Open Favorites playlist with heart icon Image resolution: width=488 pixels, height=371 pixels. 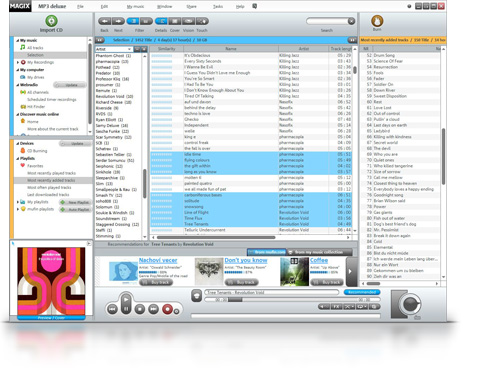click(32, 166)
